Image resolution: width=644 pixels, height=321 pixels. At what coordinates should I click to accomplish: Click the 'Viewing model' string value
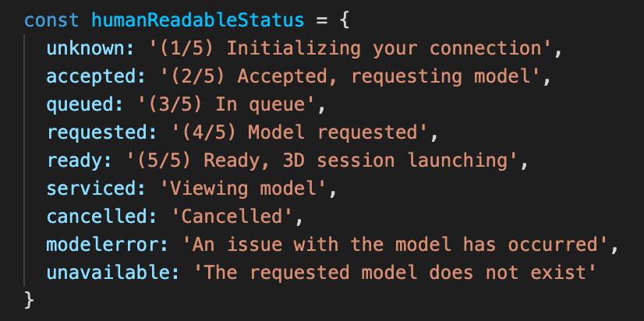[x=242, y=189]
